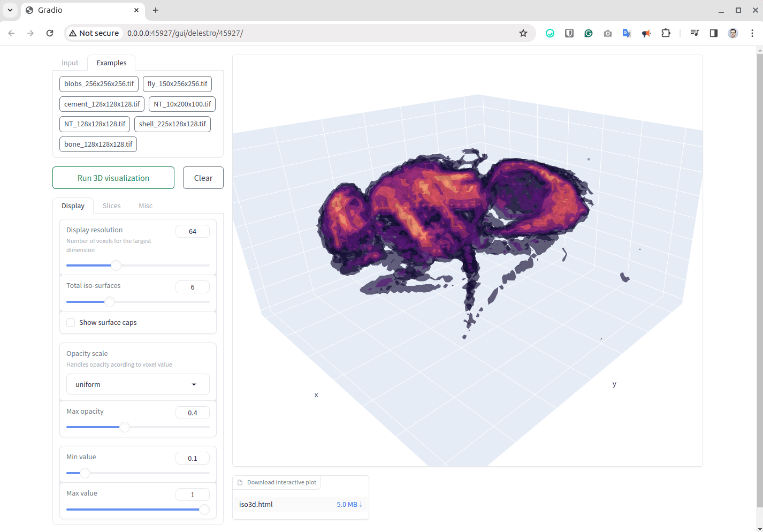The image size is (763, 532).
Task: Open the Opacity scale uniform dropdown
Action: [138, 384]
